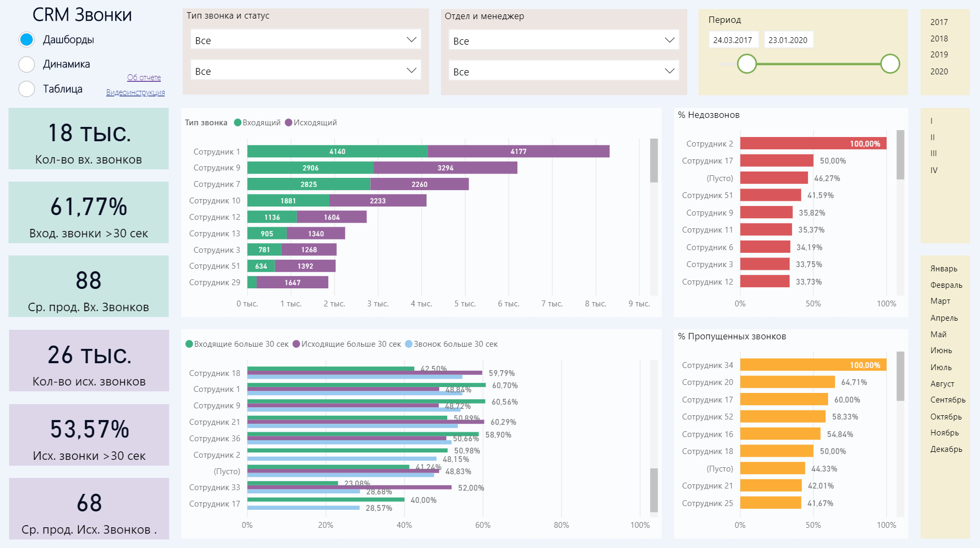Filter by year 2019
Screen dimensions: 980x548
pos(939,55)
